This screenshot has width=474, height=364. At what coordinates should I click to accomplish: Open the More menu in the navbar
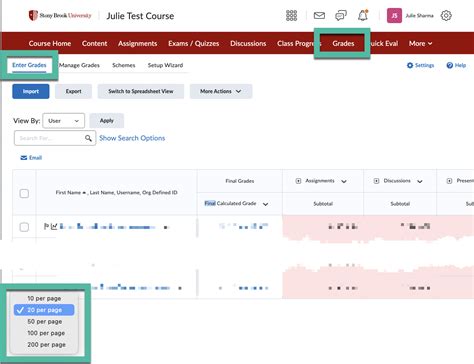[x=420, y=43]
